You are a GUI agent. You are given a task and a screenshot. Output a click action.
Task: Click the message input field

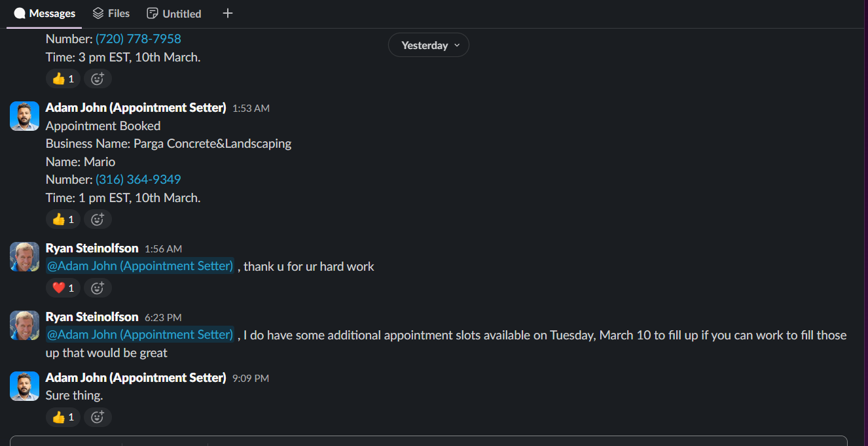[429, 441]
